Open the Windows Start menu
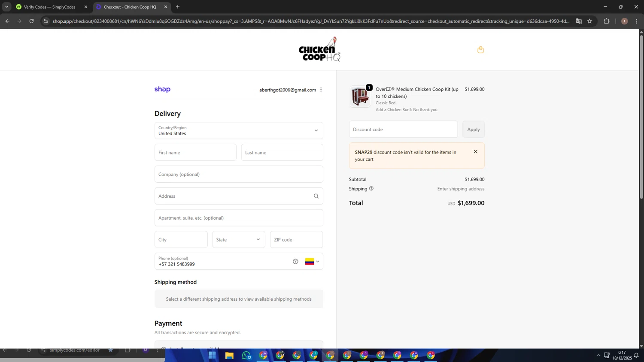The image size is (644, 362). 212,355
